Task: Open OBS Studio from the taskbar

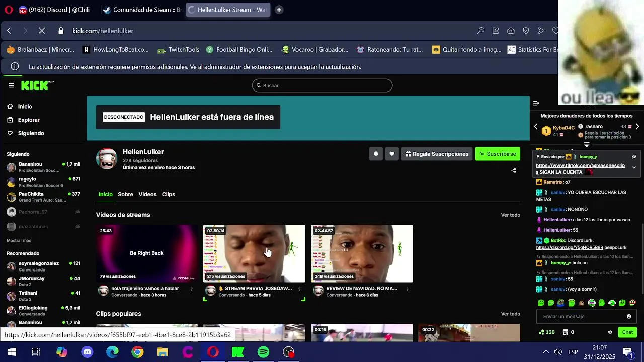Action: point(288,352)
